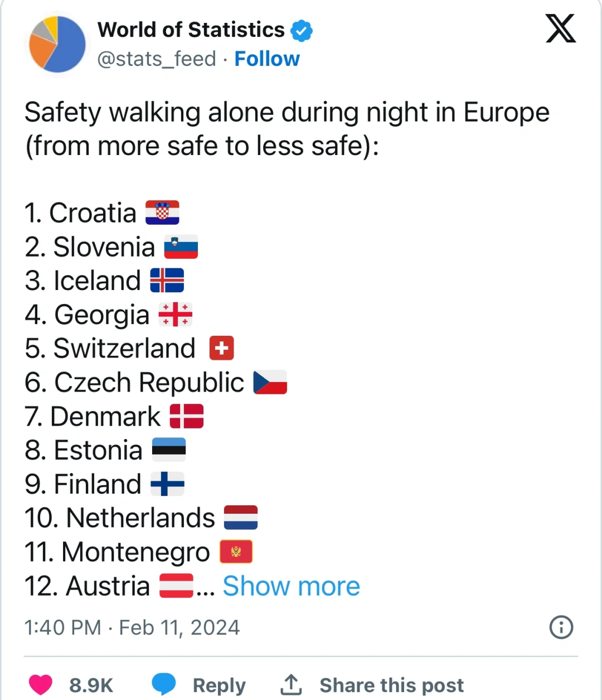Click the Croatia flag emoji
This screenshot has width=602, height=700.
tap(162, 213)
